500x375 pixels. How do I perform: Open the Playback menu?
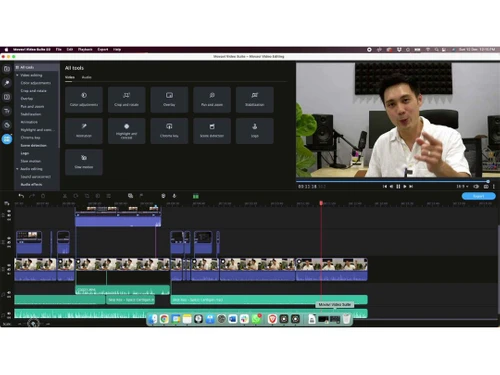[x=85, y=49]
